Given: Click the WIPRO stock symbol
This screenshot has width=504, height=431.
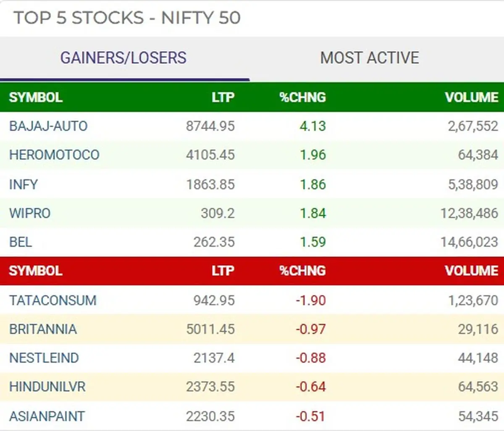Looking at the screenshot, I should (x=29, y=213).
